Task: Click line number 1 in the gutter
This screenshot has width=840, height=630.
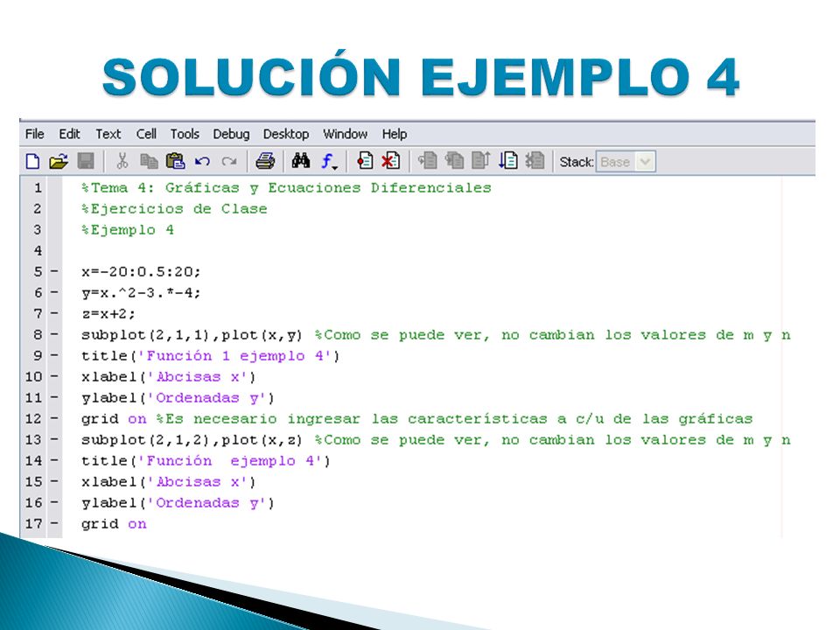Action: coord(38,188)
